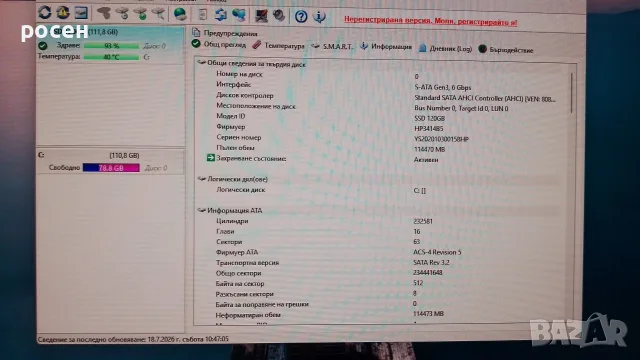Click the document report toolbar icon
This screenshot has height=360, width=640.
click(202, 15)
